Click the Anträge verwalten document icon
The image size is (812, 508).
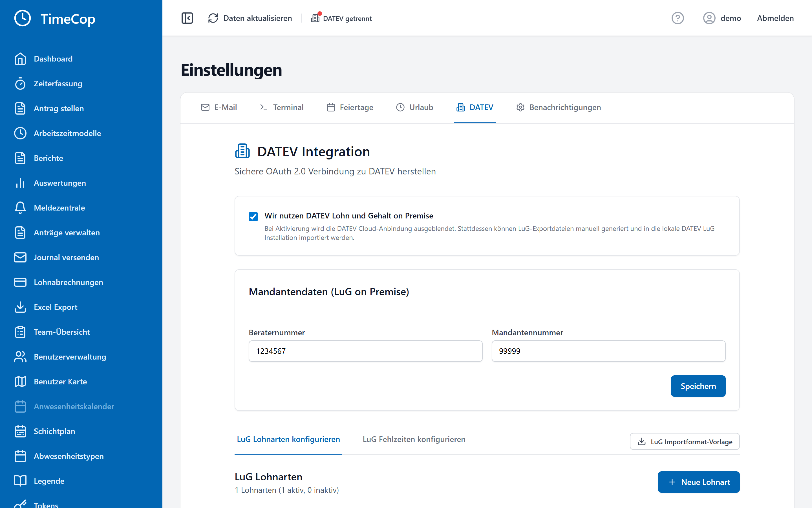(20, 233)
